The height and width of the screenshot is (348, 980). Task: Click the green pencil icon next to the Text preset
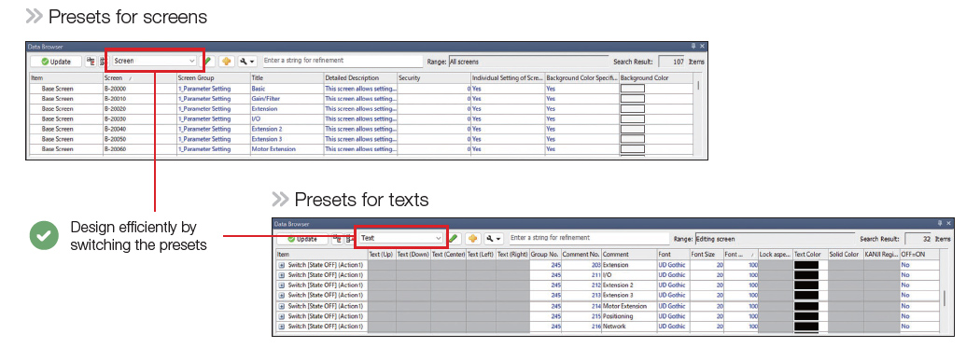pos(455,239)
